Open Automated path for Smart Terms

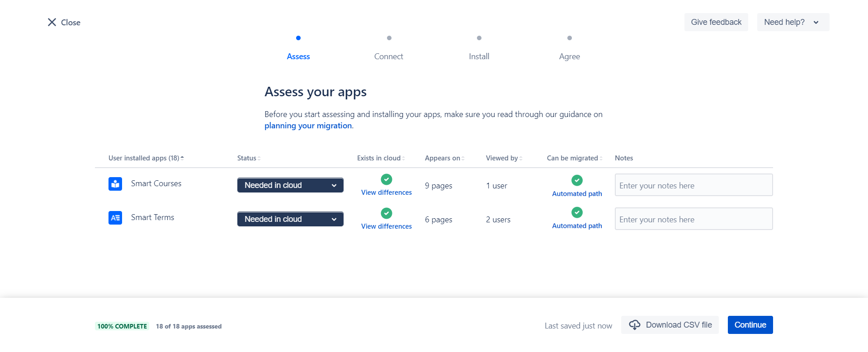coord(577,226)
